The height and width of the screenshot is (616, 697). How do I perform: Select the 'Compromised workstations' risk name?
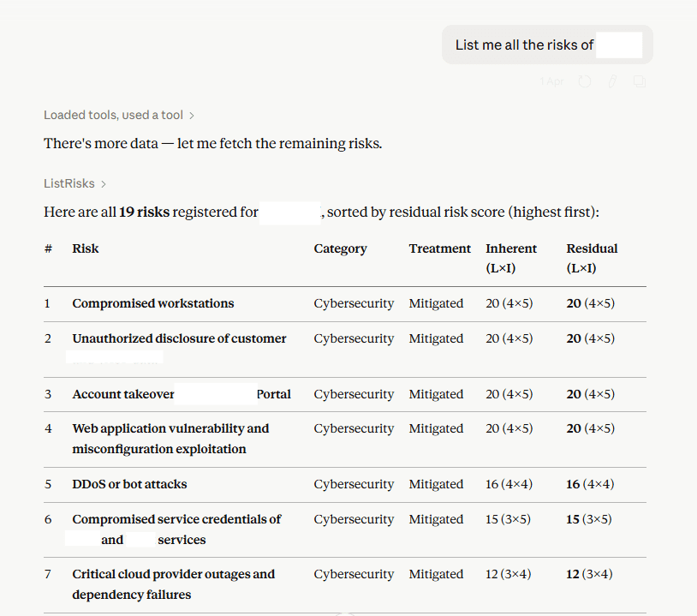153,303
